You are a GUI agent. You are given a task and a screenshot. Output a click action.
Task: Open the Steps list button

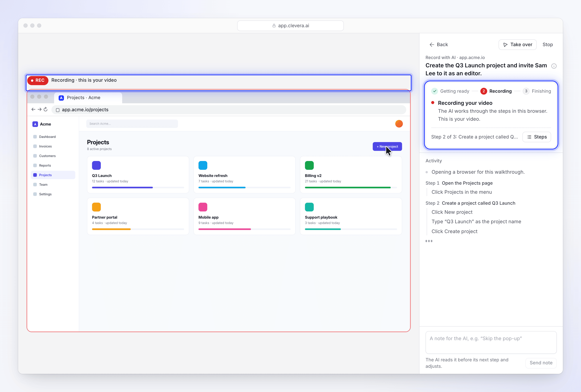[x=537, y=137]
